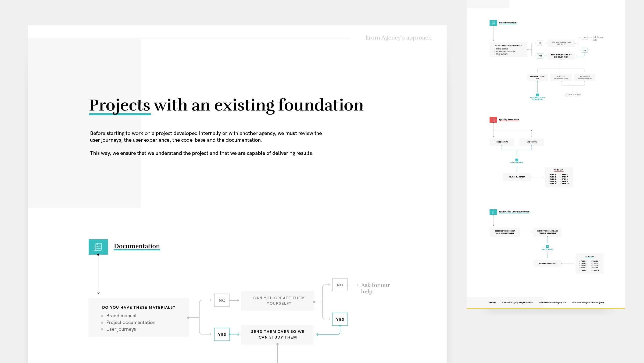The image size is (644, 363).
Task: Click the Quality Assurance heading
Action: pyautogui.click(x=509, y=119)
